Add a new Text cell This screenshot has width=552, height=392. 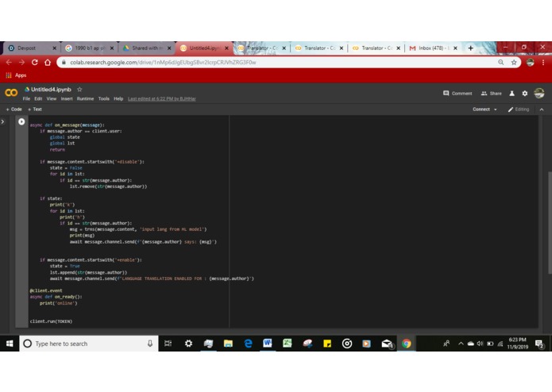[34, 110]
